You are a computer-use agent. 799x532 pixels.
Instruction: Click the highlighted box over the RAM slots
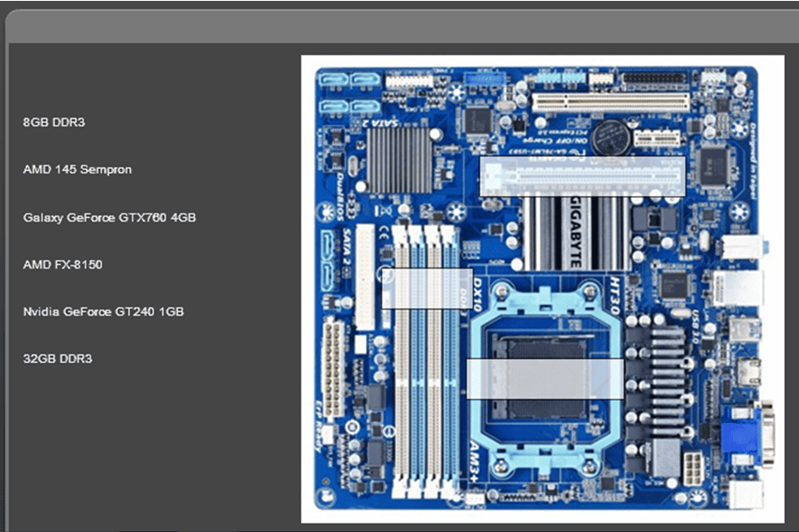[427, 289]
